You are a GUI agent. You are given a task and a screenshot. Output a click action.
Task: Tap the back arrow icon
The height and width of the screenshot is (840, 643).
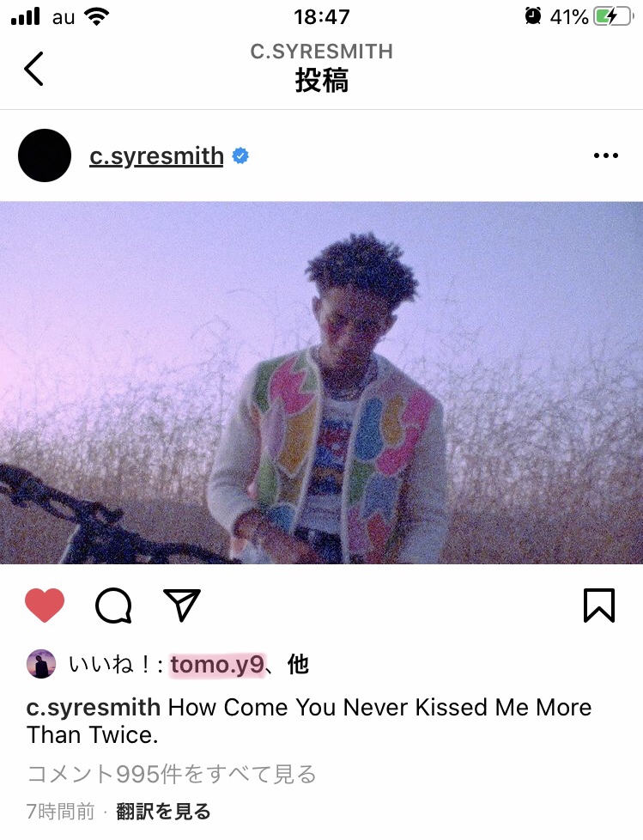(33, 69)
